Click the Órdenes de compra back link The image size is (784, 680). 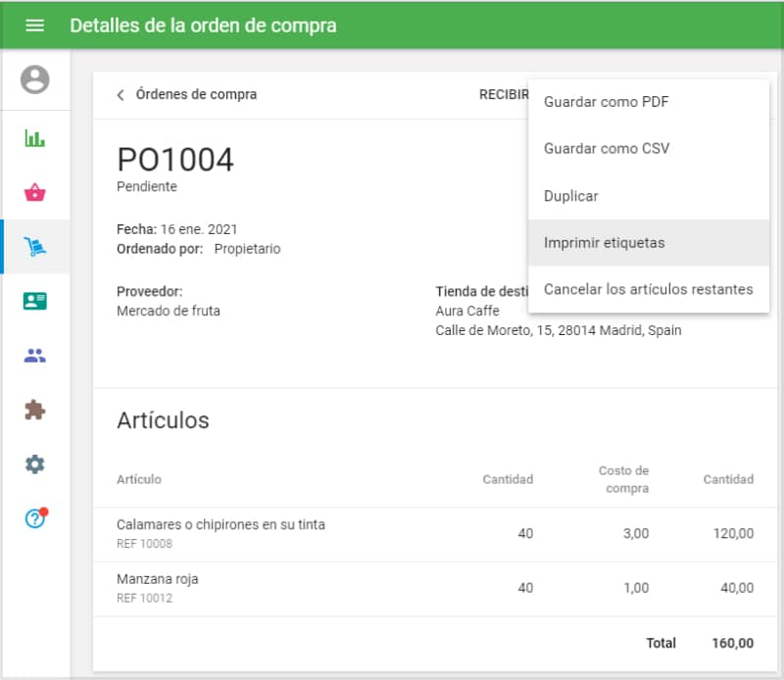coord(196,95)
